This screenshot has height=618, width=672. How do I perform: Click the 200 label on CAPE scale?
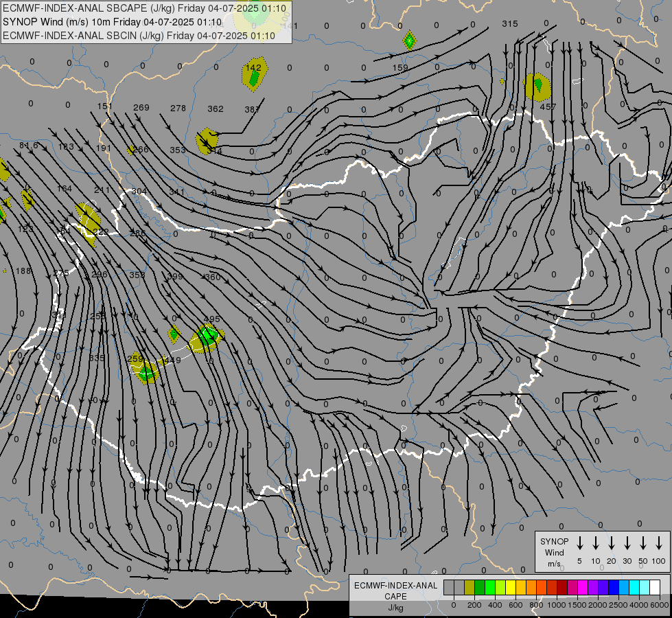[474, 605]
